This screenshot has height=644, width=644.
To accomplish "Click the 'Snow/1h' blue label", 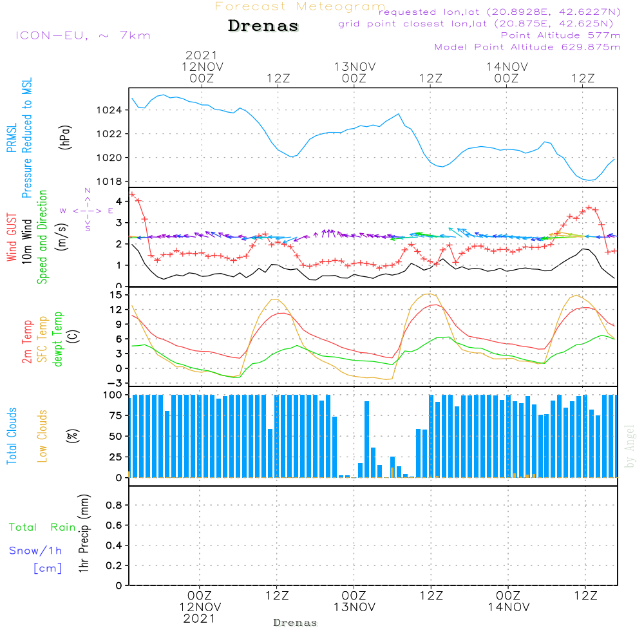I will click(x=35, y=551).
